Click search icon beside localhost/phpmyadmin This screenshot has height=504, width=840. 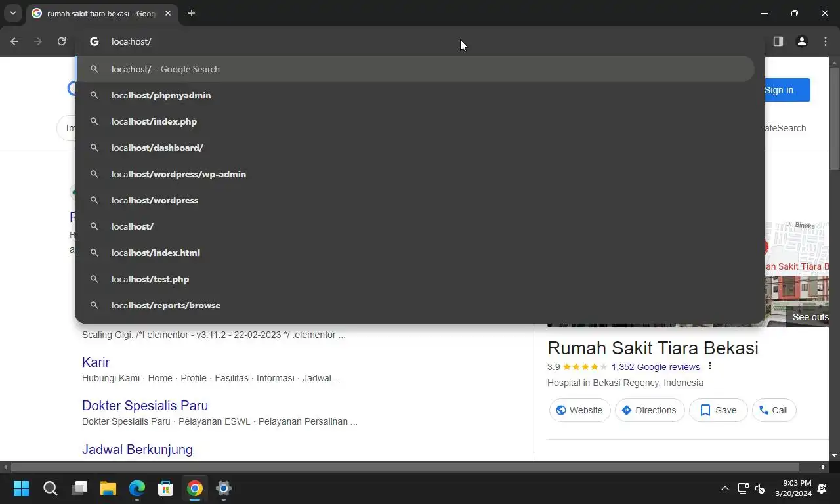coord(94,95)
